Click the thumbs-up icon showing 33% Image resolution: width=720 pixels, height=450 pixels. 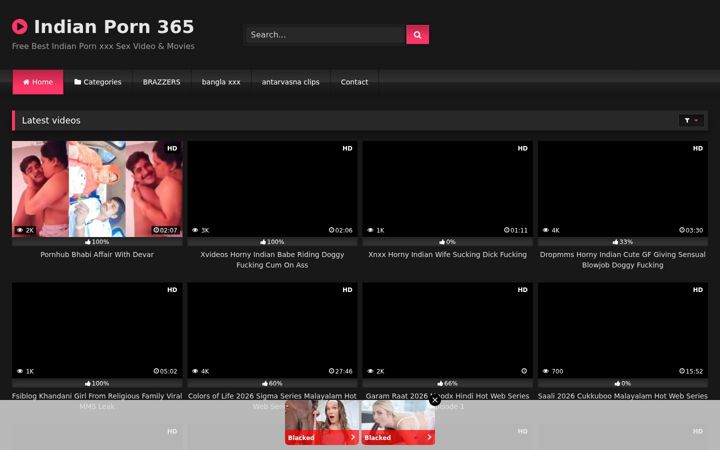[x=615, y=242]
